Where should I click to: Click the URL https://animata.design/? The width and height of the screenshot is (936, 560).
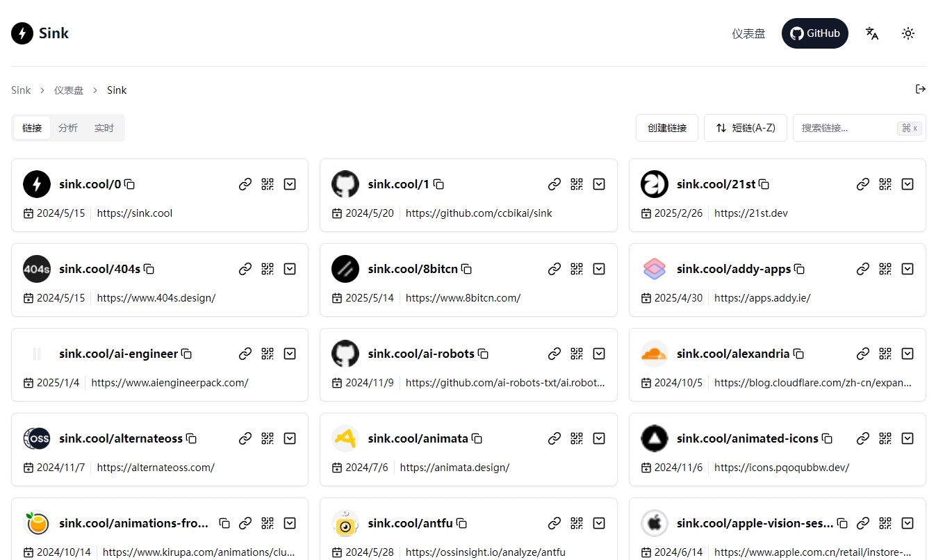tap(454, 468)
